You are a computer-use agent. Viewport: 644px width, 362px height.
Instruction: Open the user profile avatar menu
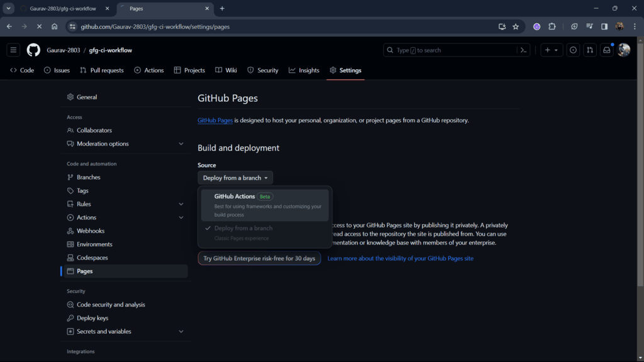coord(624,50)
